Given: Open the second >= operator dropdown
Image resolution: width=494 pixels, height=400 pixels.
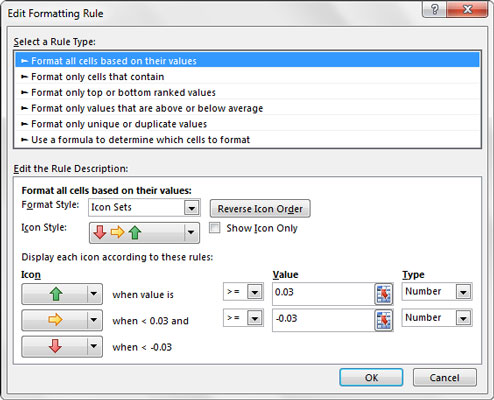Looking at the screenshot, I should pos(243,318).
